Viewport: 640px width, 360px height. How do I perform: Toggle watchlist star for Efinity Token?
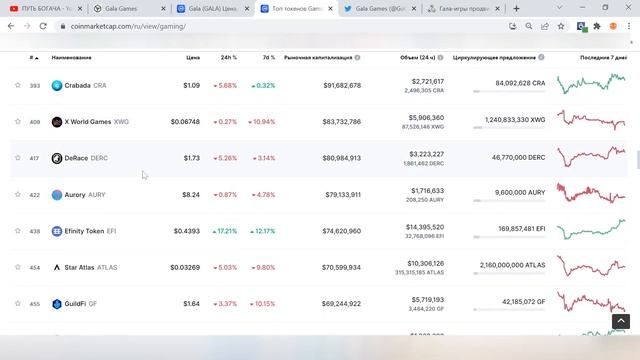point(18,231)
